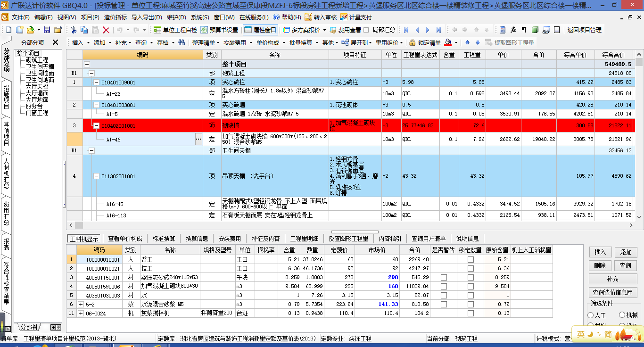Open the 文件(F) menu
This screenshot has width=644, height=347.
click(20, 17)
